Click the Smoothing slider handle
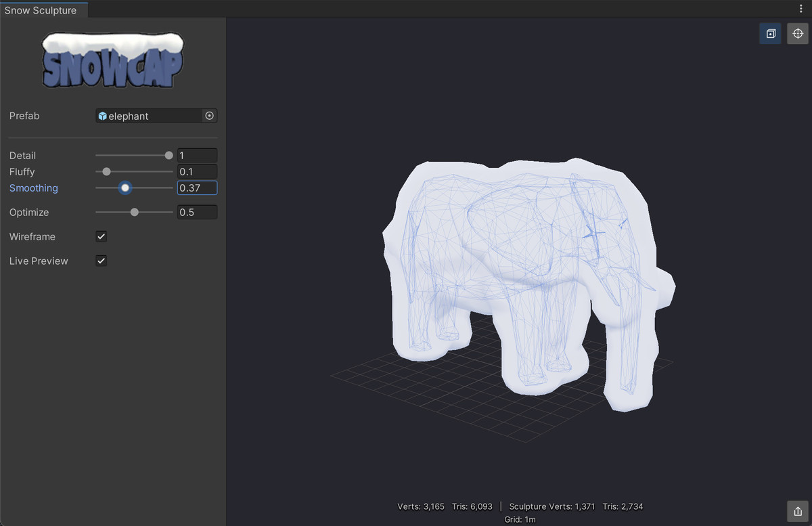The image size is (812, 526). (125, 188)
